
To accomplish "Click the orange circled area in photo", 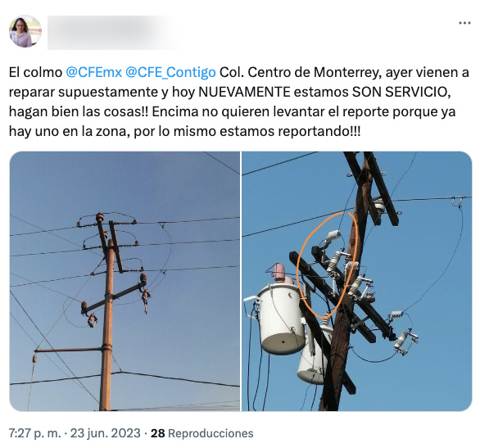I will pos(328,265).
